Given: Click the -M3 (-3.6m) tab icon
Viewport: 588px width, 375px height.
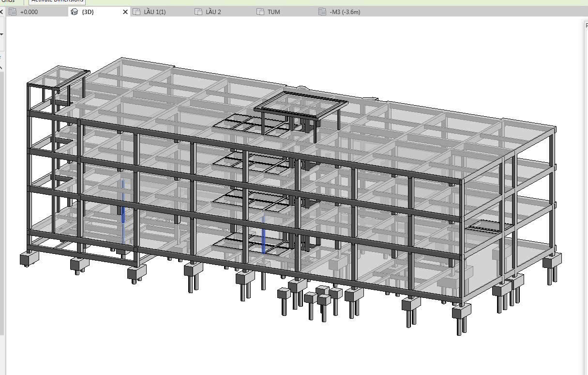Looking at the screenshot, I should (x=322, y=12).
